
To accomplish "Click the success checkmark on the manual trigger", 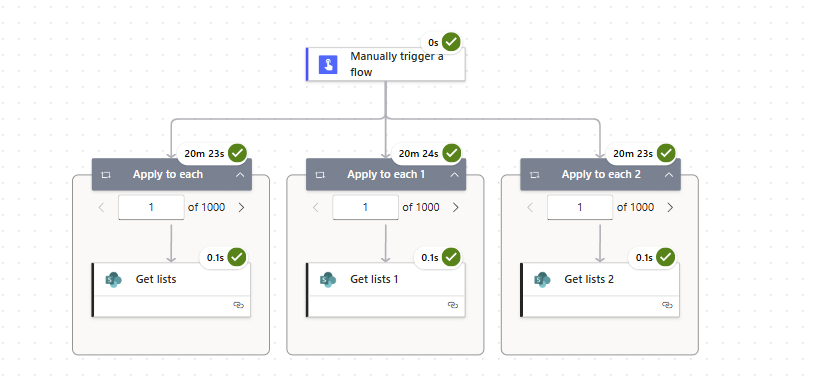I will pos(452,42).
